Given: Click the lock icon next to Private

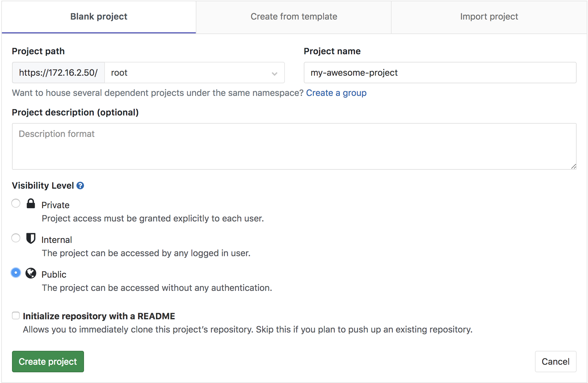Looking at the screenshot, I should (31, 203).
